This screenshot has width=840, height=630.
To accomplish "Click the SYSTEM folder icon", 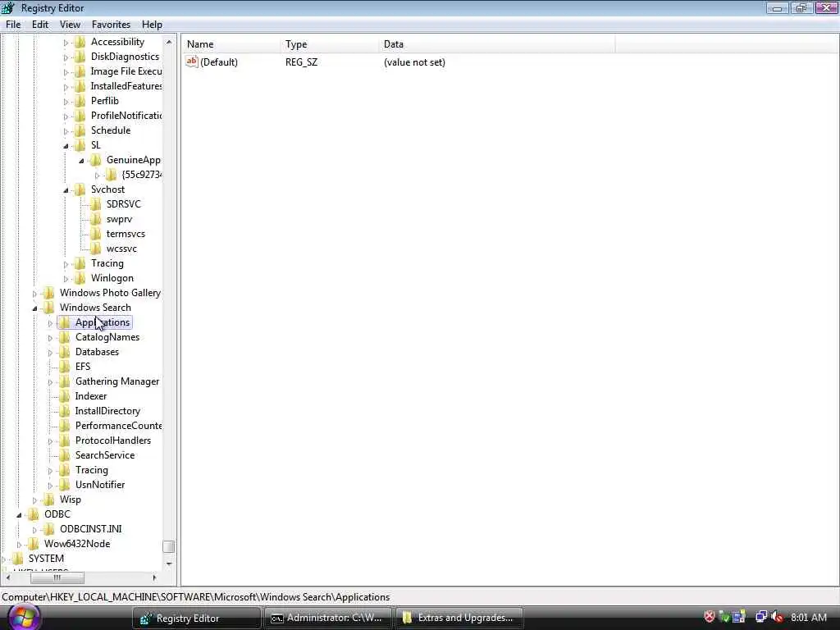I will pyautogui.click(x=18, y=558).
